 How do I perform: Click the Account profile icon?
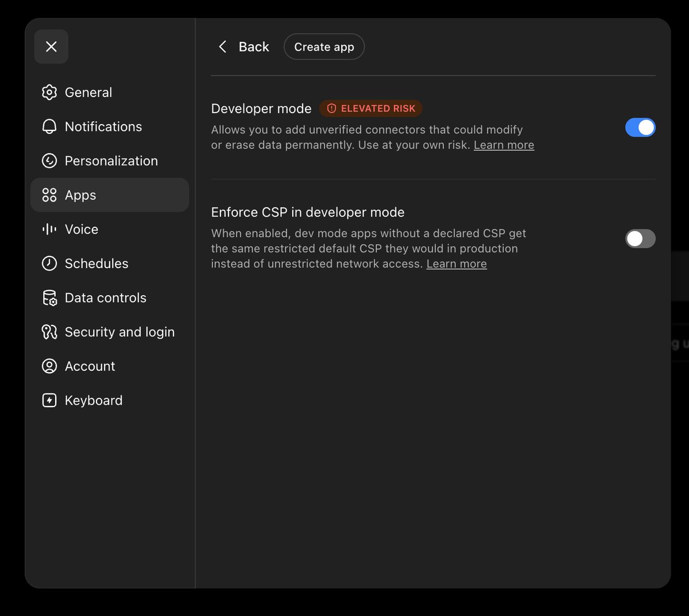point(49,366)
